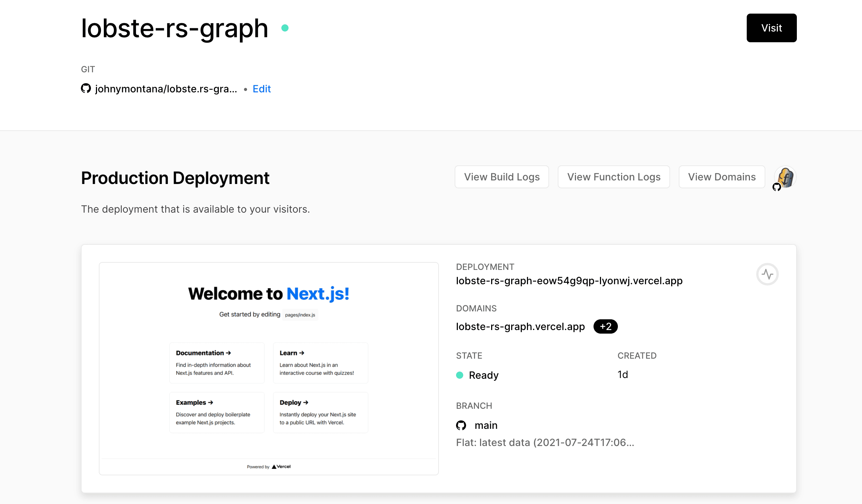The width and height of the screenshot is (862, 504).
Task: Open the johnymontana/lobste.rs-gra... repository link
Action: [x=166, y=89]
